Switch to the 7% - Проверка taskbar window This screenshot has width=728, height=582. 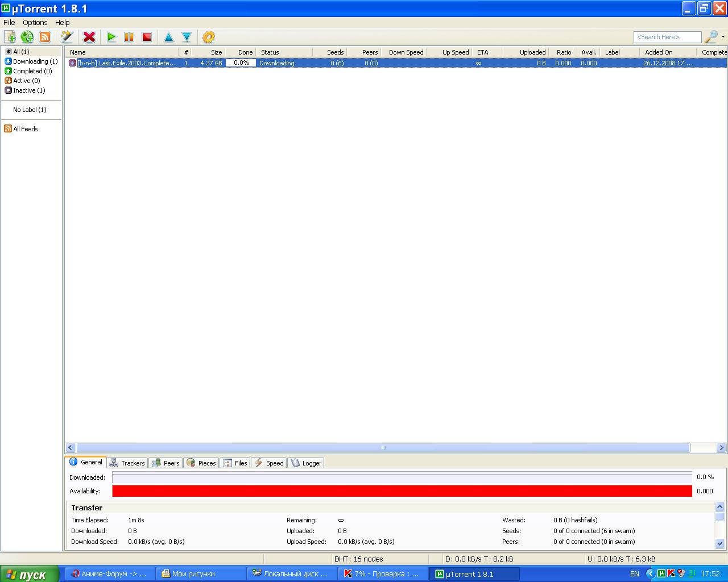pos(383,574)
